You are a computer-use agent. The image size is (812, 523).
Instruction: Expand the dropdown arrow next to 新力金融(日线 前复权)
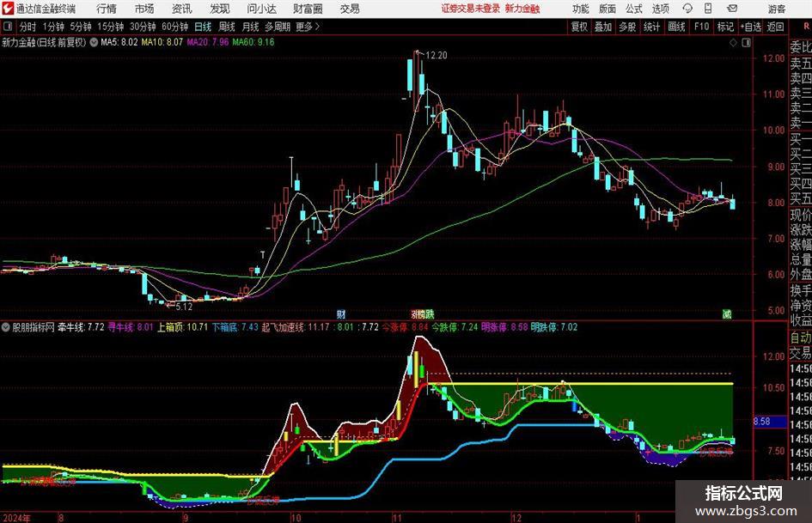(x=94, y=42)
